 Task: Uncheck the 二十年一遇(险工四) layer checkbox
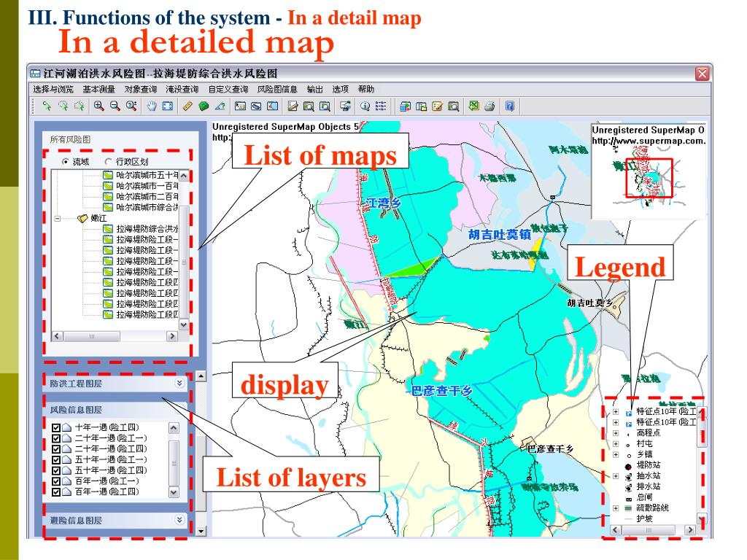pyautogui.click(x=55, y=448)
